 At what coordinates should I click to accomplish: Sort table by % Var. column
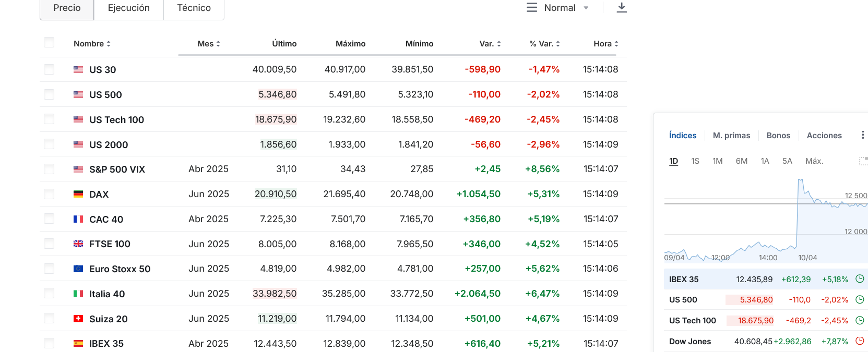(x=544, y=44)
